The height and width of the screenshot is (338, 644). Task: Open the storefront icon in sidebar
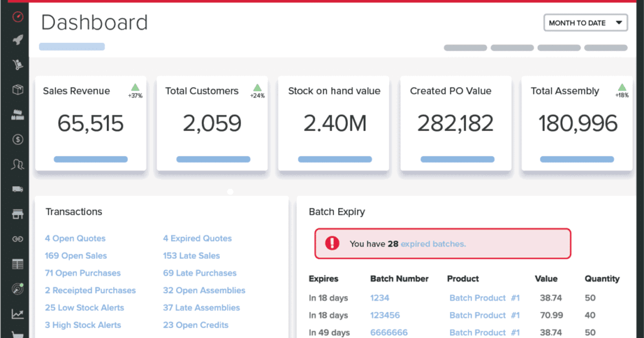(17, 214)
